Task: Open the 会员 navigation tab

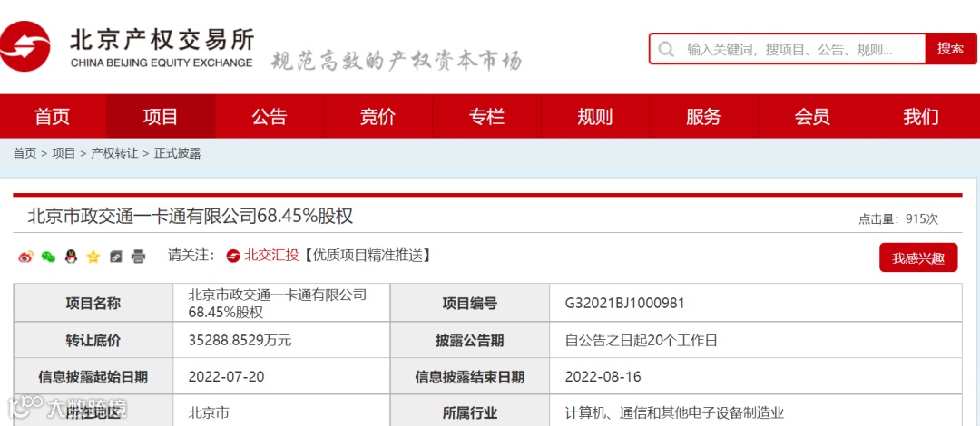Action: [812, 116]
